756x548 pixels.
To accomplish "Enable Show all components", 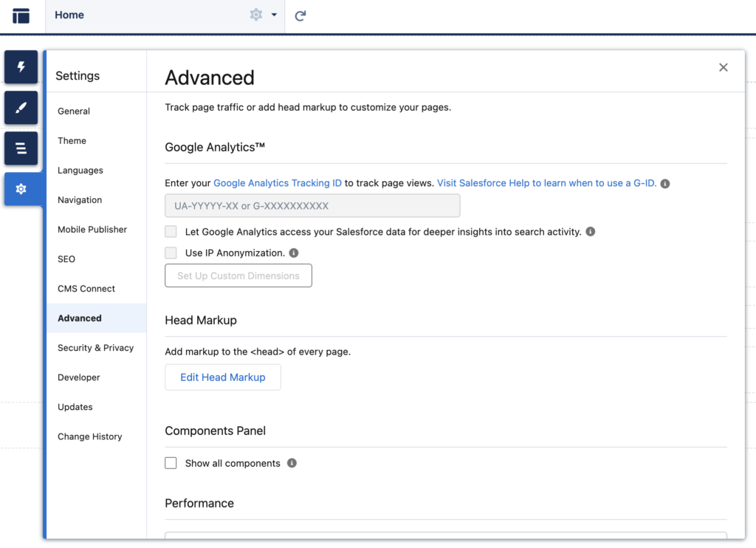I will coord(171,462).
